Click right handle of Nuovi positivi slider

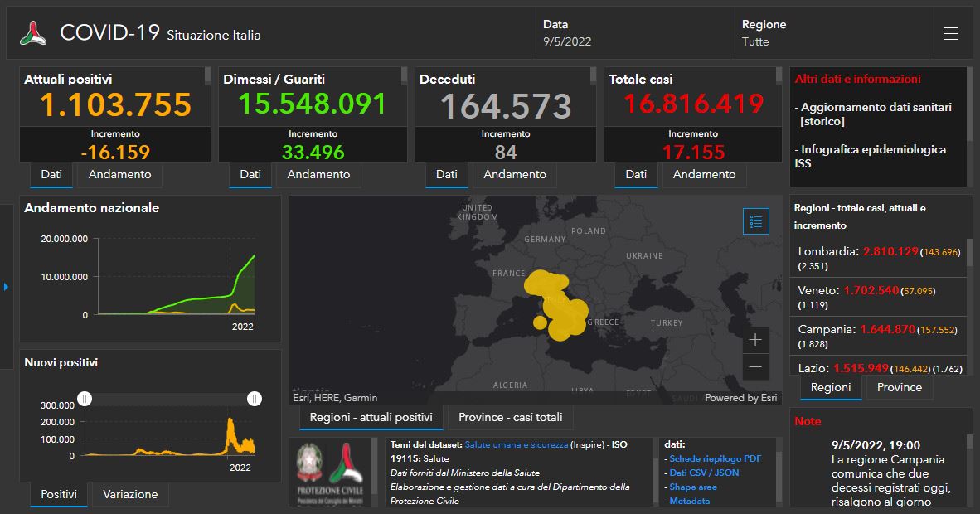point(255,399)
